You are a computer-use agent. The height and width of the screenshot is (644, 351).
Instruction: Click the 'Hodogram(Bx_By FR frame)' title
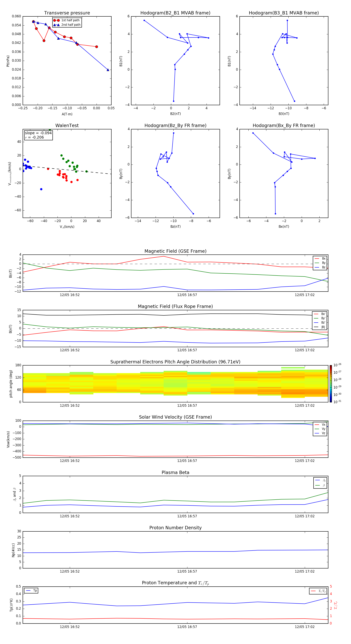tap(284, 125)
